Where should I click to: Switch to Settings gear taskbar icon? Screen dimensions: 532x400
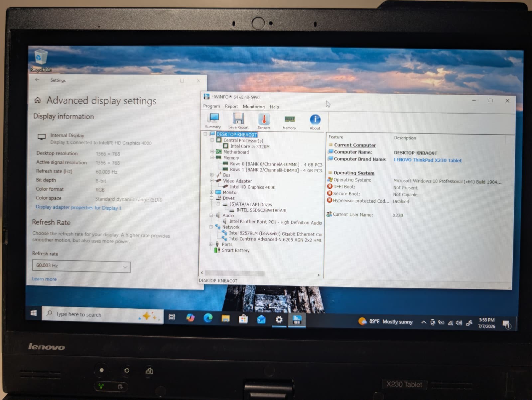point(279,320)
